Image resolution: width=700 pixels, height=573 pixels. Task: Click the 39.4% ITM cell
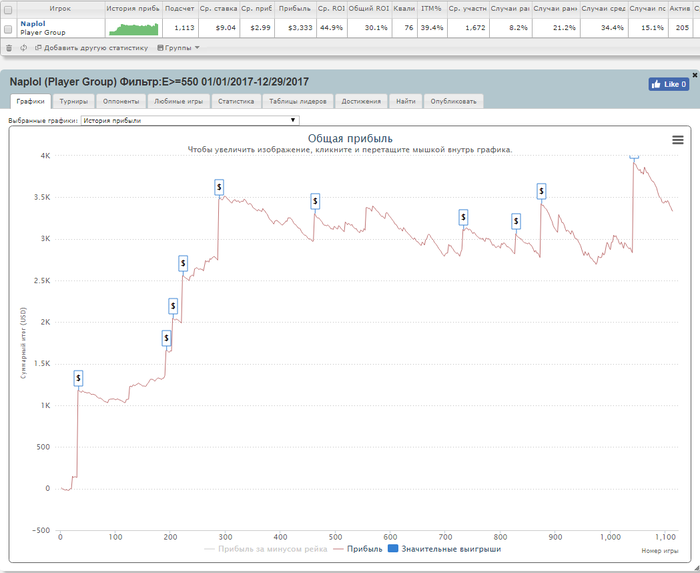pyautogui.click(x=432, y=28)
